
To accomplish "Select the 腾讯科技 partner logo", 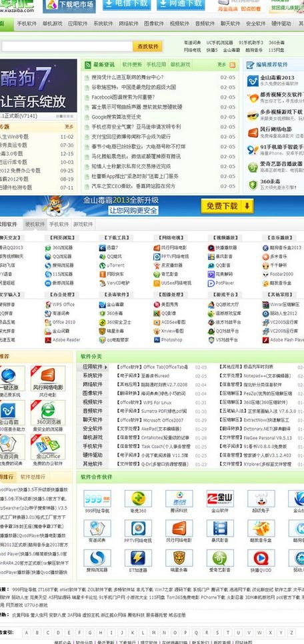I will tap(179, 499).
